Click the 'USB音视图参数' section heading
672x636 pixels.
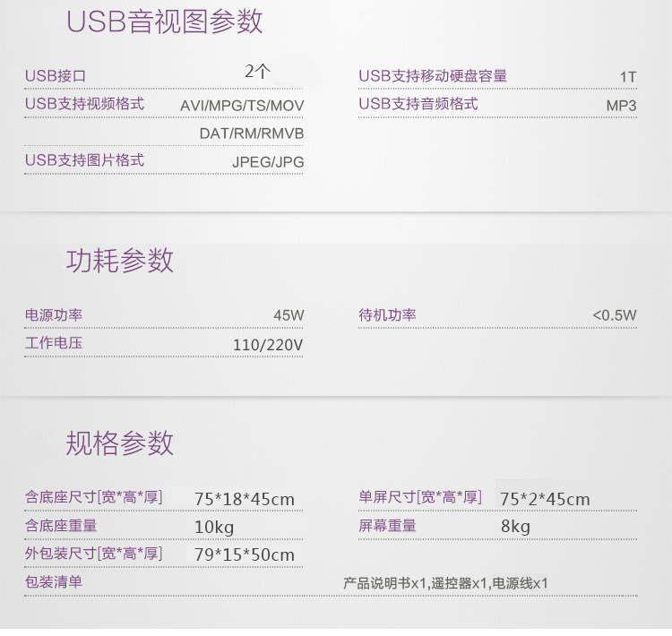click(165, 21)
